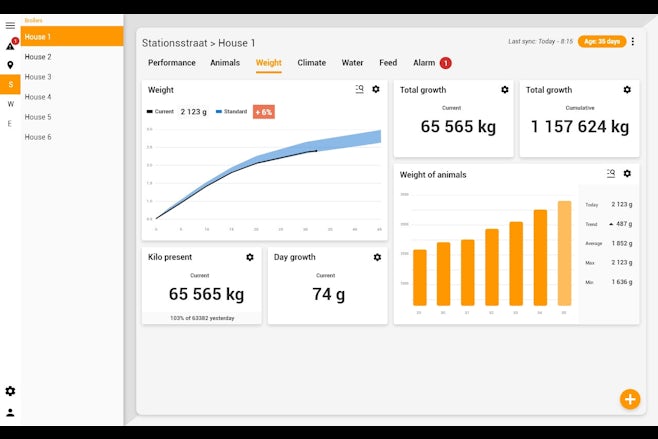Switch to the Performance tab
The width and height of the screenshot is (658, 439).
coord(172,63)
